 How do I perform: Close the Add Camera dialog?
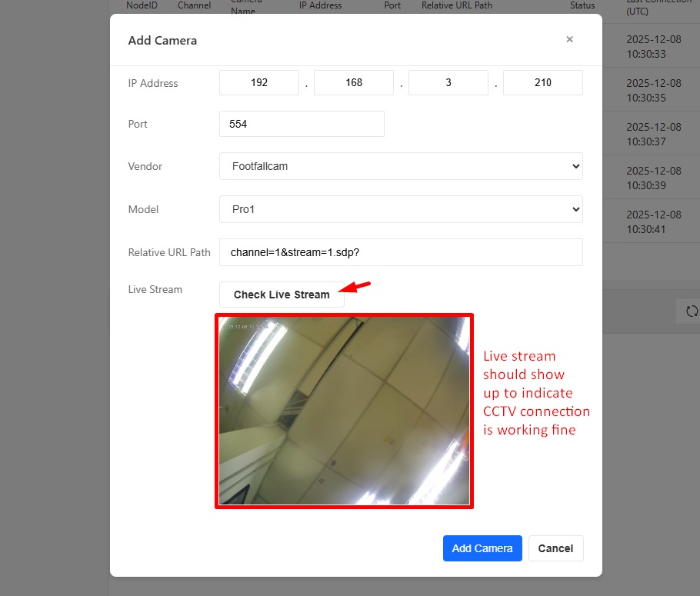[x=569, y=39]
